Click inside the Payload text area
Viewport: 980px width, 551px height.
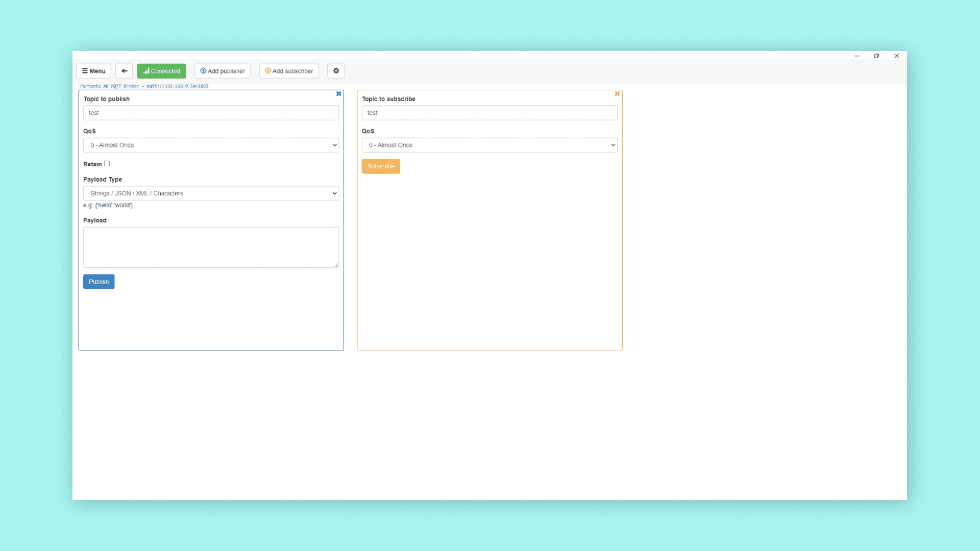211,247
